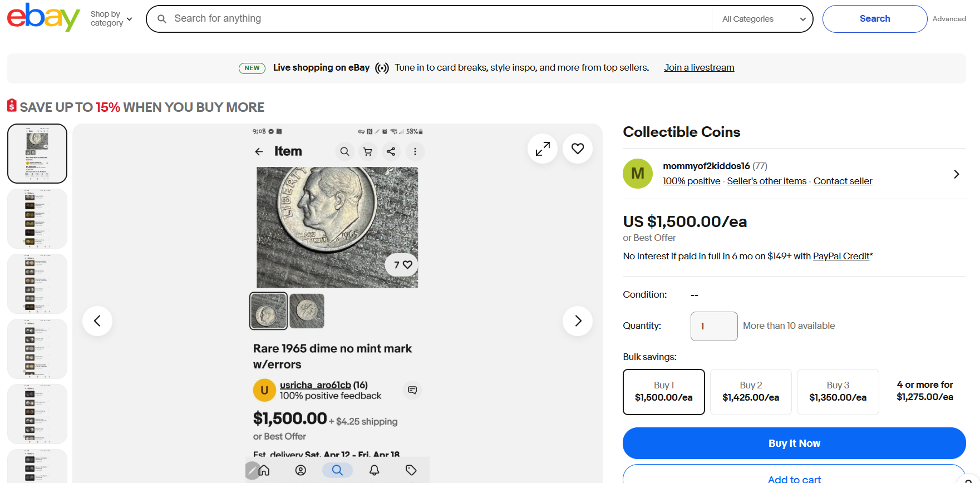Show next gallery image arrow
Image resolution: width=980 pixels, height=483 pixels.
pyautogui.click(x=578, y=321)
